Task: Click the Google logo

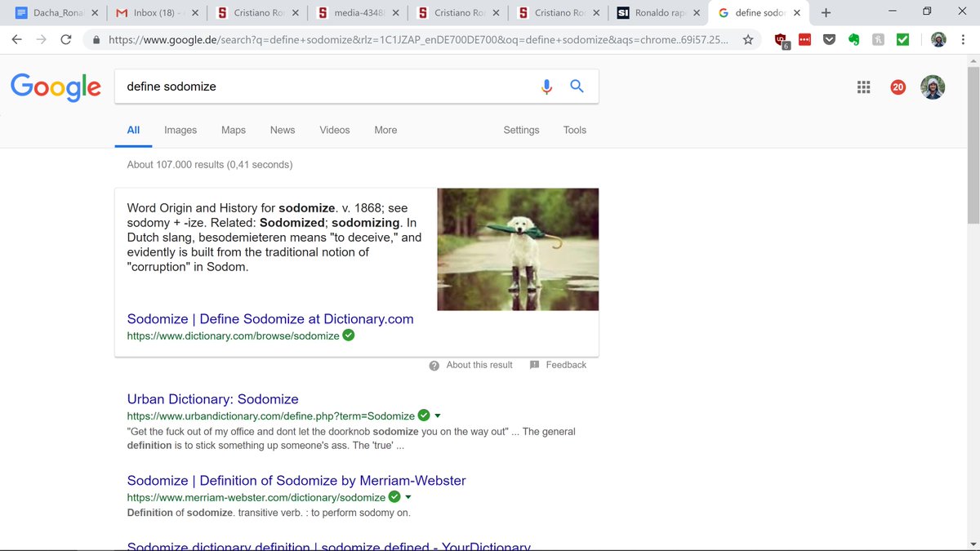Action: click(56, 87)
